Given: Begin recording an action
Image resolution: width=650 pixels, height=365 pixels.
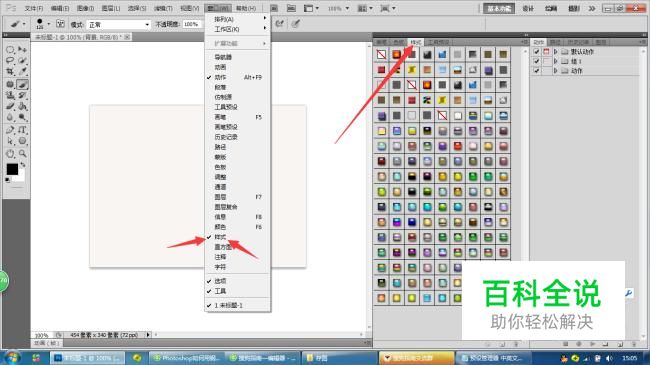Looking at the screenshot, I should point(579,344).
